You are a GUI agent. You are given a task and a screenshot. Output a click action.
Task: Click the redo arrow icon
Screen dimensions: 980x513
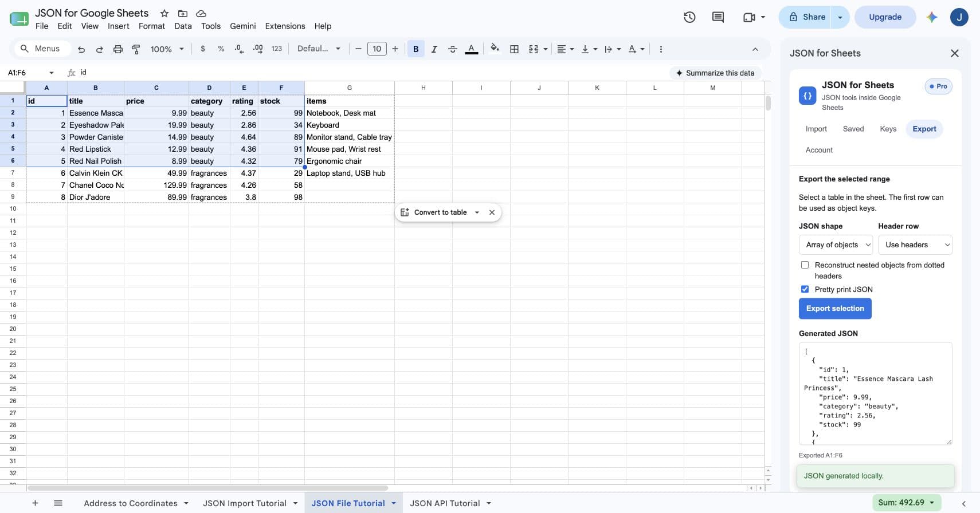(x=100, y=49)
